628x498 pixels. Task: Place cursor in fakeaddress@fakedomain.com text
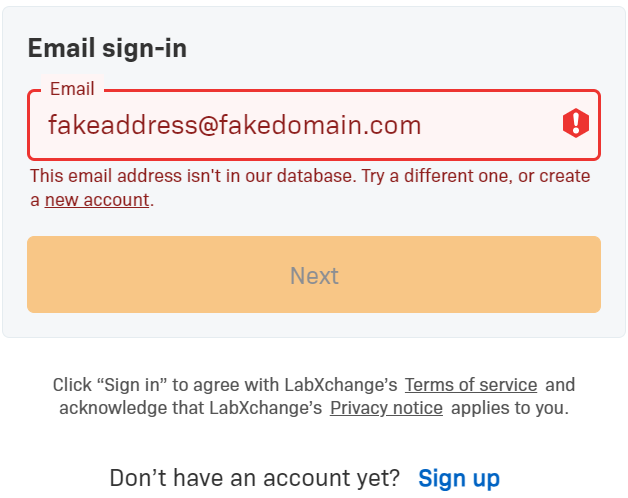point(235,125)
